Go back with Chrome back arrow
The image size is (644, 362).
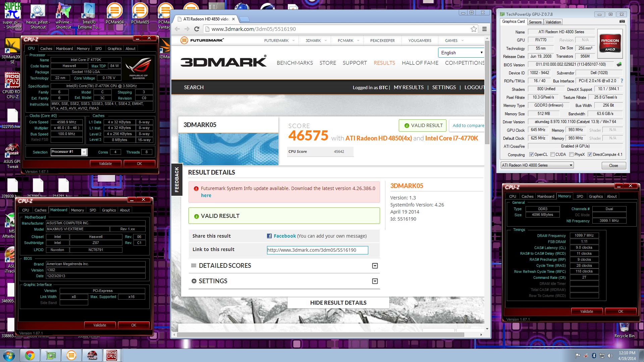[x=177, y=29]
